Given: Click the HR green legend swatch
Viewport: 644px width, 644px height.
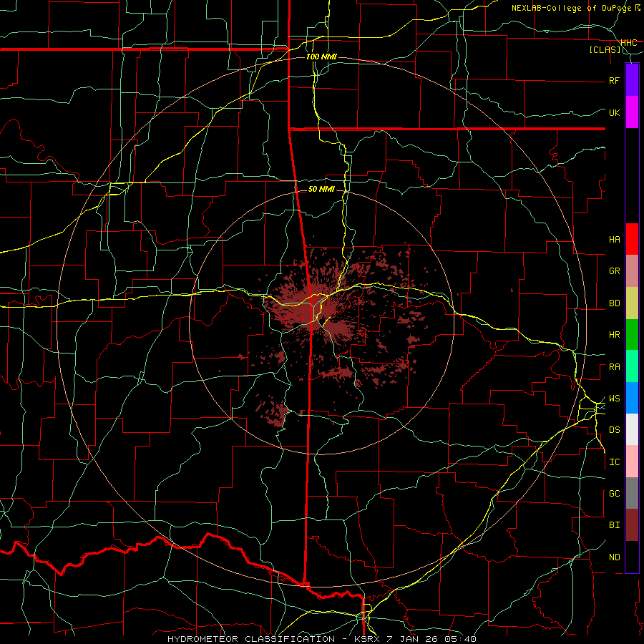Looking at the screenshot, I should 632,335.
